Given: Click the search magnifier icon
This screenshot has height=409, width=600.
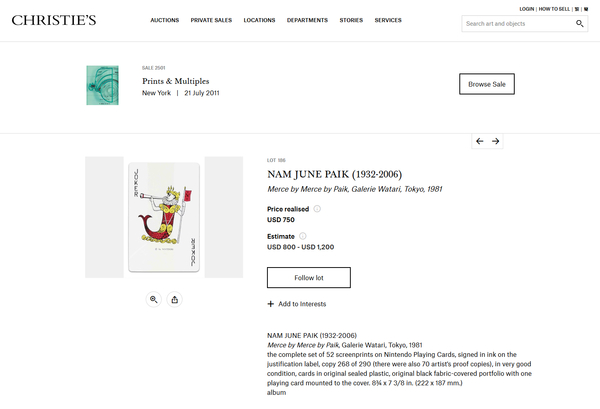Looking at the screenshot, I should (x=581, y=23).
